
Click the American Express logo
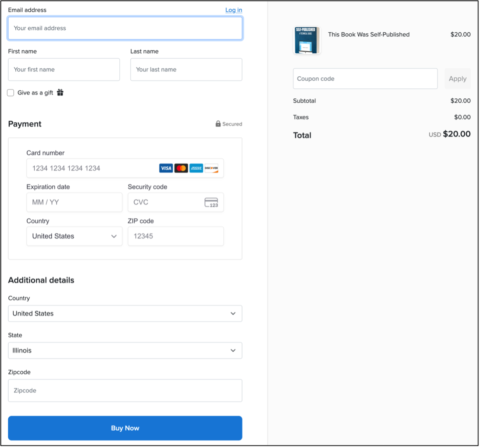(196, 168)
